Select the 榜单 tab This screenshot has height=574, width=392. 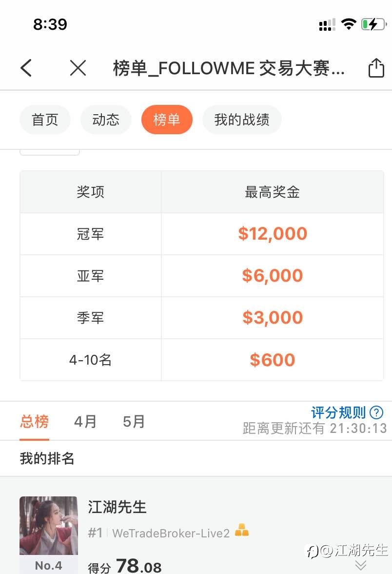click(x=167, y=120)
